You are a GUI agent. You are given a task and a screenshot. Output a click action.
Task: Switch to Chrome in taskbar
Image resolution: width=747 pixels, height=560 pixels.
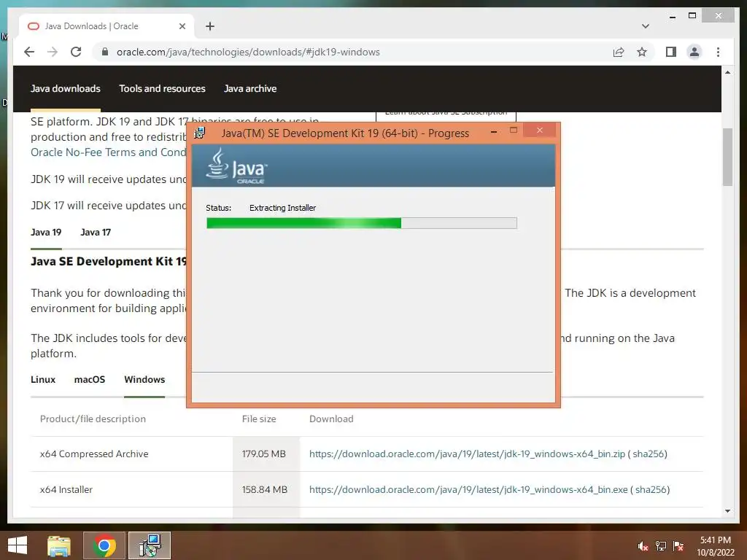[x=104, y=545]
